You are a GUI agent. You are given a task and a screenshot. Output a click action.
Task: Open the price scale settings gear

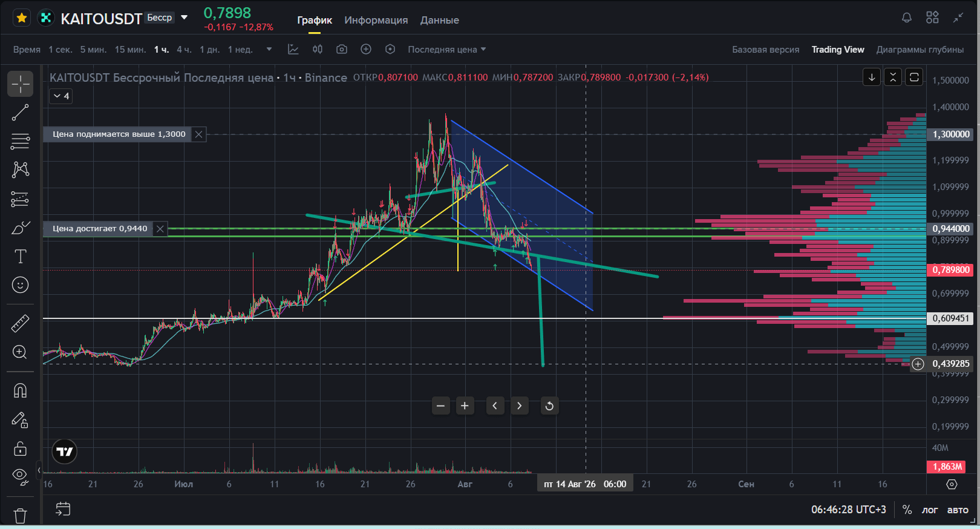pos(952,484)
